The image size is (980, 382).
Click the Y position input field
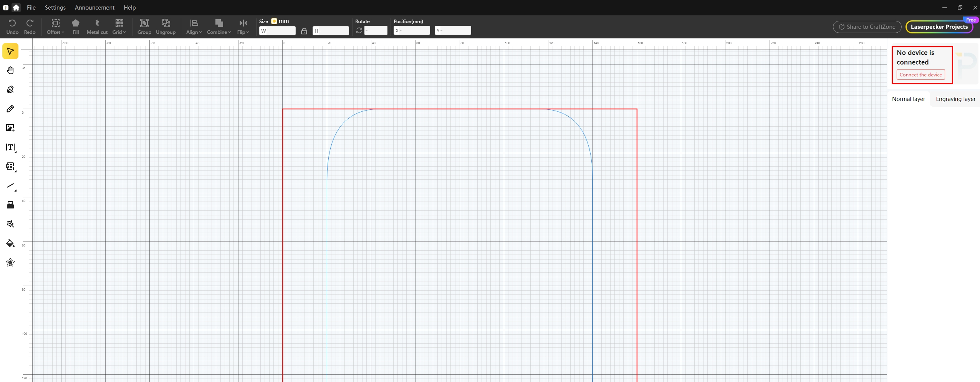[x=453, y=30]
